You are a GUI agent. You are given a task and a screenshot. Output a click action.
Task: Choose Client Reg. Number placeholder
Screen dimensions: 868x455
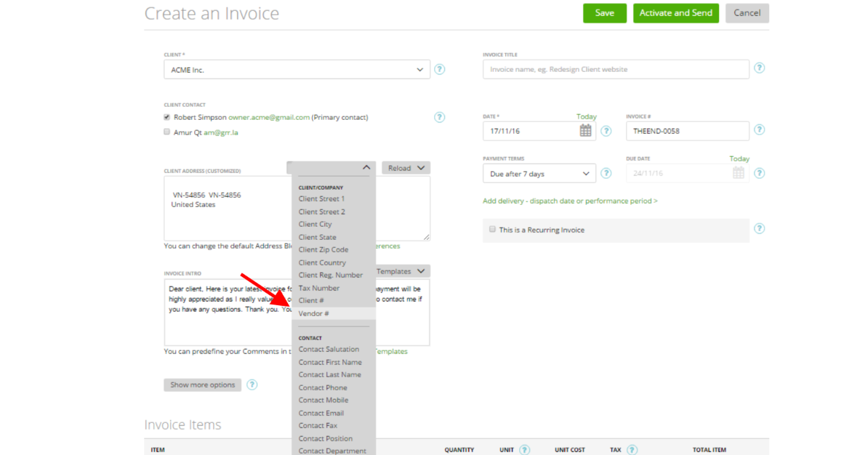pyautogui.click(x=331, y=275)
